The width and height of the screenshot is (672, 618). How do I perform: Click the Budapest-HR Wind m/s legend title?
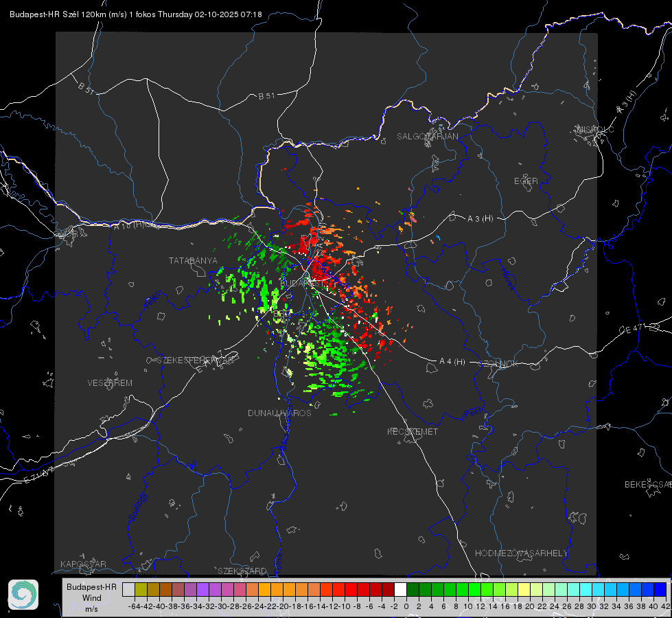pos(92,598)
